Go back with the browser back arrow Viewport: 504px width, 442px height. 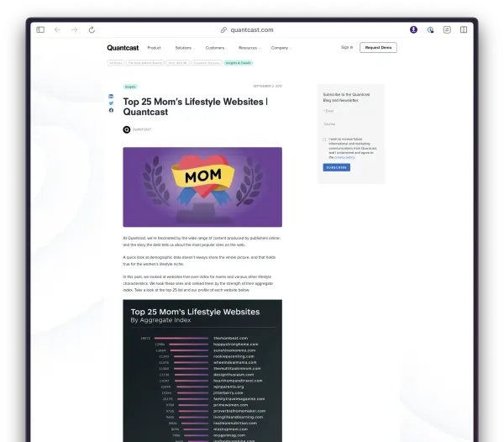tap(57, 30)
